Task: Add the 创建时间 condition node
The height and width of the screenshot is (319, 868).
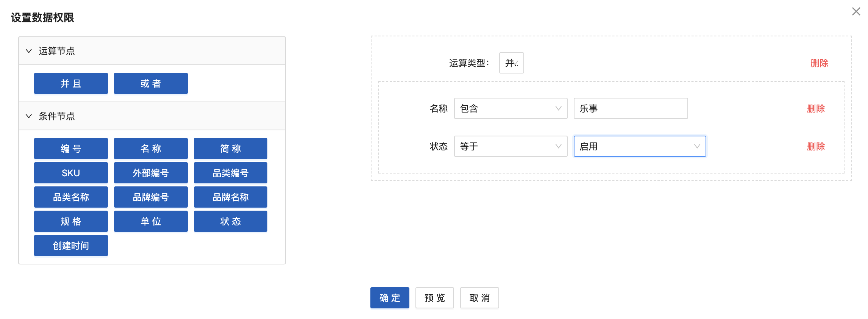Action: point(71,246)
